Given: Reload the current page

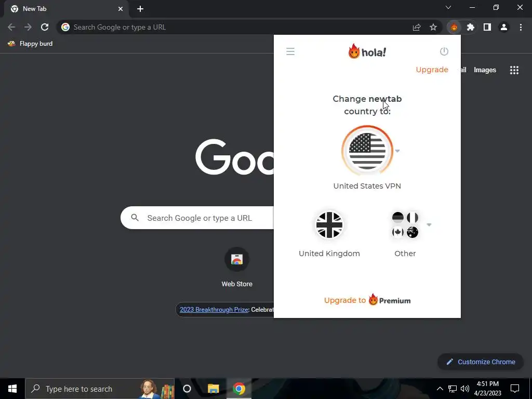Looking at the screenshot, I should (45, 27).
